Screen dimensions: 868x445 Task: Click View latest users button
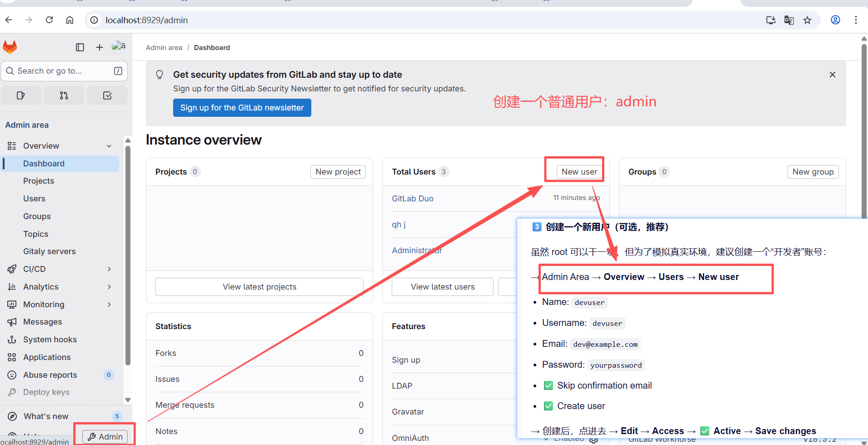coord(443,287)
